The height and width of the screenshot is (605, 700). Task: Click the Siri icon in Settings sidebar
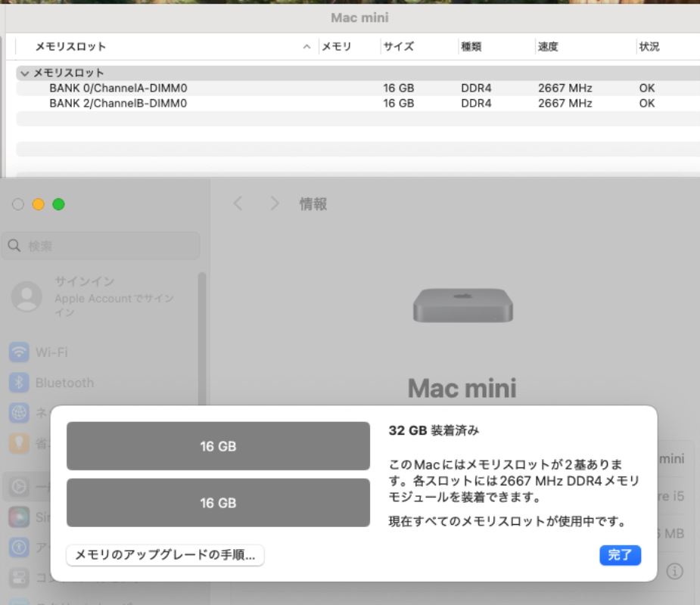(x=19, y=517)
